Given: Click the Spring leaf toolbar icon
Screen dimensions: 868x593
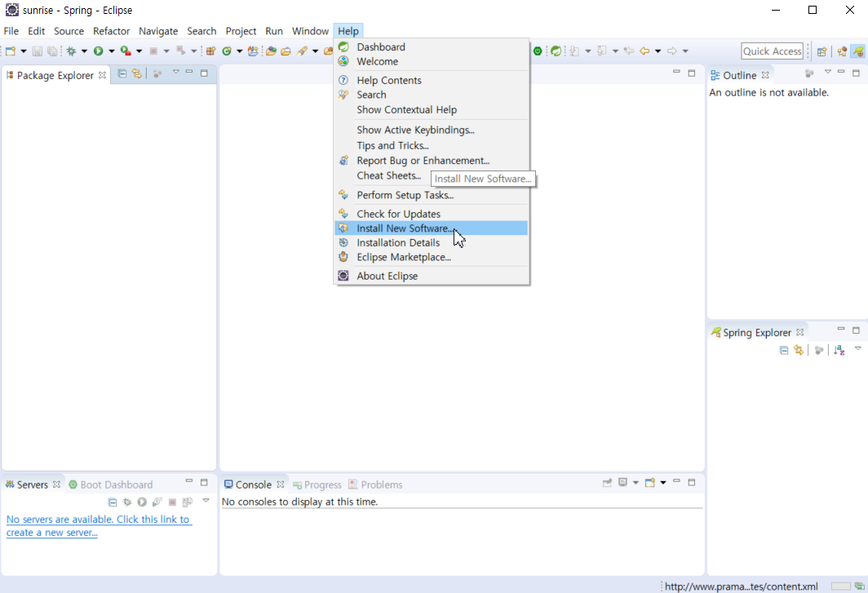Looking at the screenshot, I should click(x=556, y=51).
